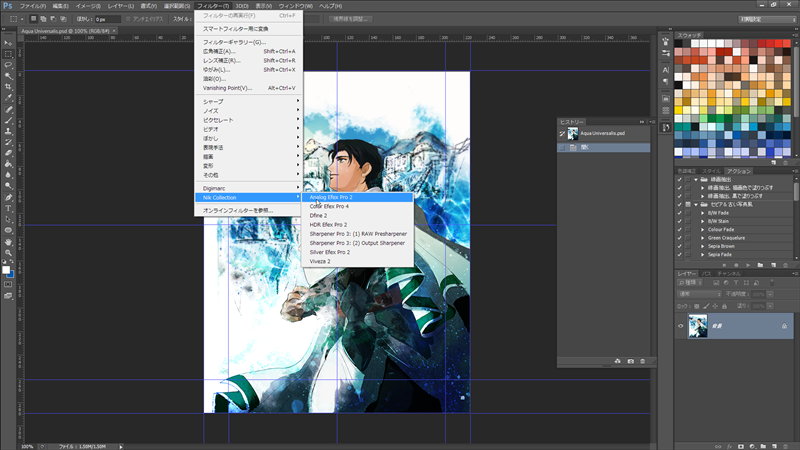This screenshot has width=800, height=450.
Task: Toggle the Sepia Brown action checkmark
Action: click(679, 246)
